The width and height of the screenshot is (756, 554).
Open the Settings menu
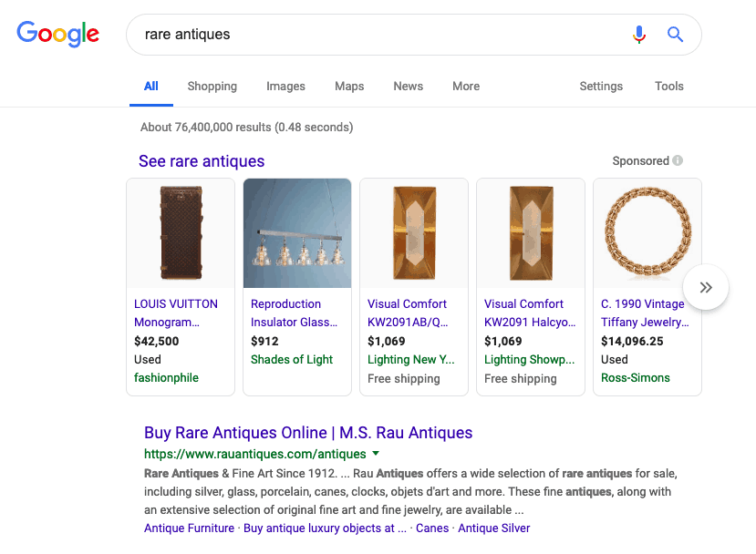click(x=600, y=86)
